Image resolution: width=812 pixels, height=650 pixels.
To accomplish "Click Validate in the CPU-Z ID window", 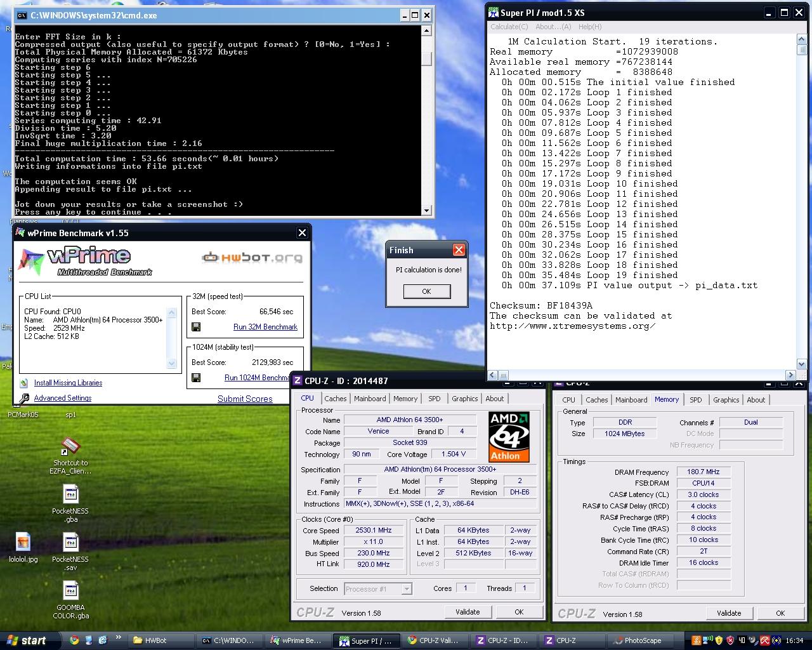I will 468,612.
